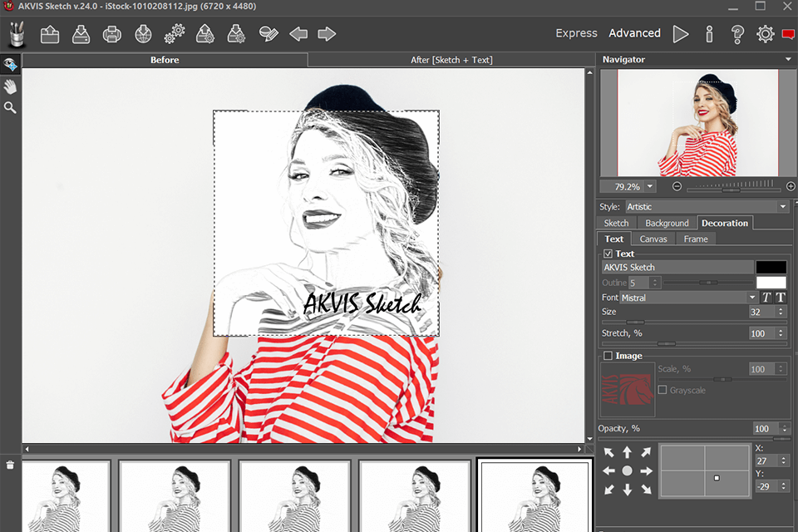Redo with the right arrow icon
Image resolution: width=798 pixels, height=532 pixels.
(327, 34)
